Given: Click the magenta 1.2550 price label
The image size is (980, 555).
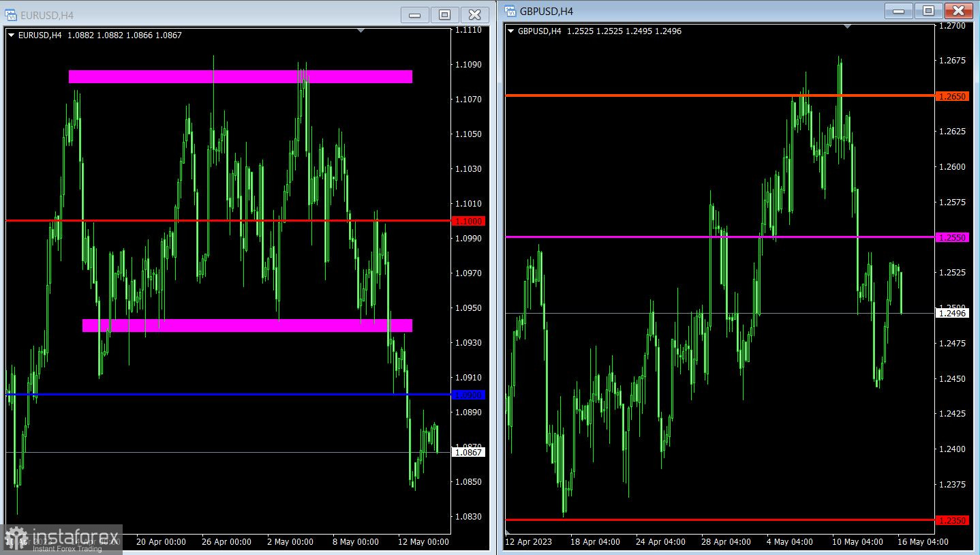Looking at the screenshot, I should coord(953,237).
